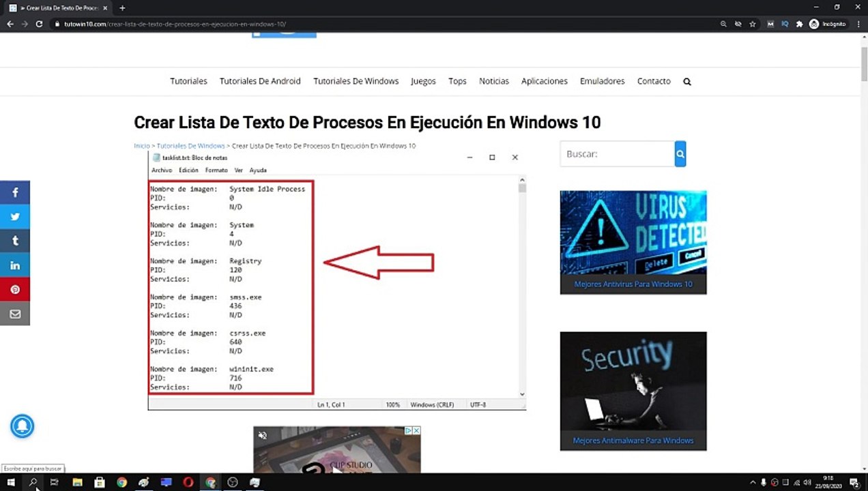This screenshot has width=868, height=491.
Task: Click the blue search submit button
Action: [x=680, y=154]
